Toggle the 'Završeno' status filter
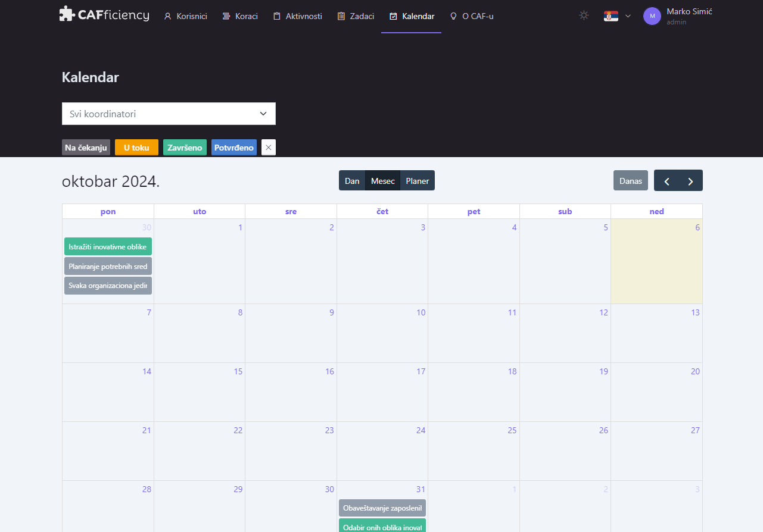The height and width of the screenshot is (532, 763). pos(185,148)
